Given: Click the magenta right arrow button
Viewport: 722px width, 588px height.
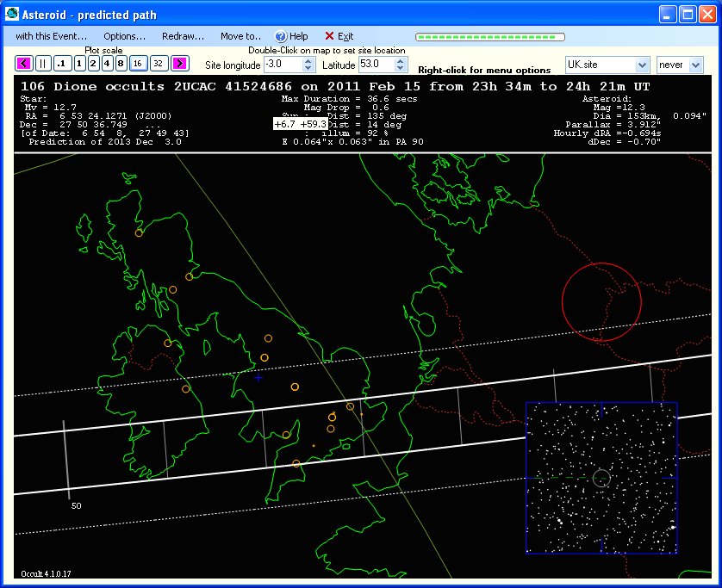Looking at the screenshot, I should 179,64.
